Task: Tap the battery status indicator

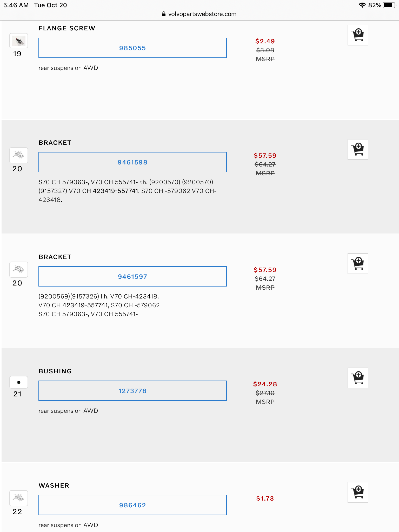Action: click(x=389, y=5)
